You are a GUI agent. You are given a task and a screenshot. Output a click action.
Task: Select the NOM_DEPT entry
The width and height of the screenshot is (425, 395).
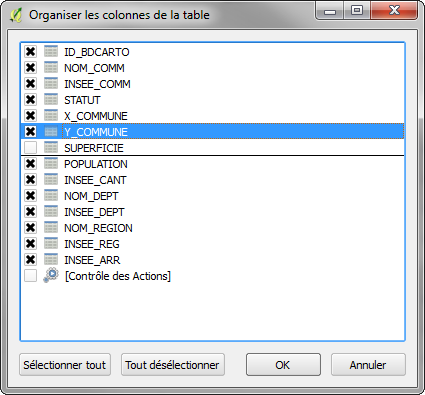(x=212, y=196)
